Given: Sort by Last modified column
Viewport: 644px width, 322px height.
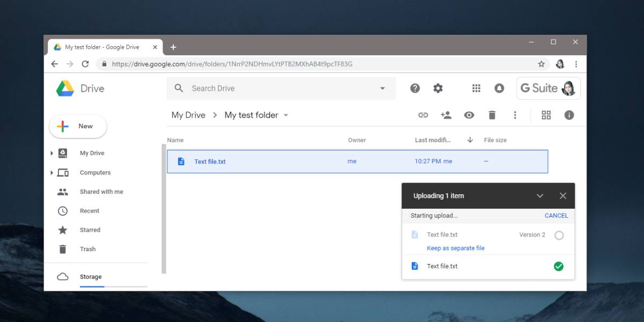Looking at the screenshot, I should click(x=433, y=140).
